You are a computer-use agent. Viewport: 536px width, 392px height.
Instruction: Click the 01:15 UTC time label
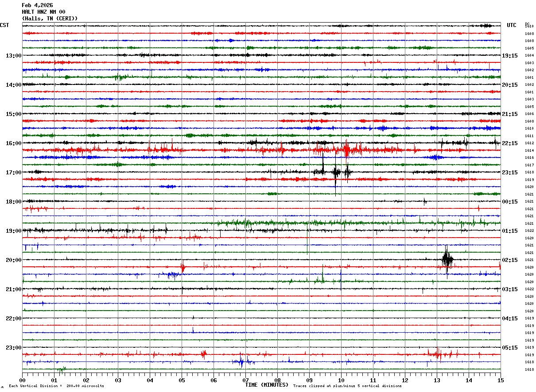[510, 231]
